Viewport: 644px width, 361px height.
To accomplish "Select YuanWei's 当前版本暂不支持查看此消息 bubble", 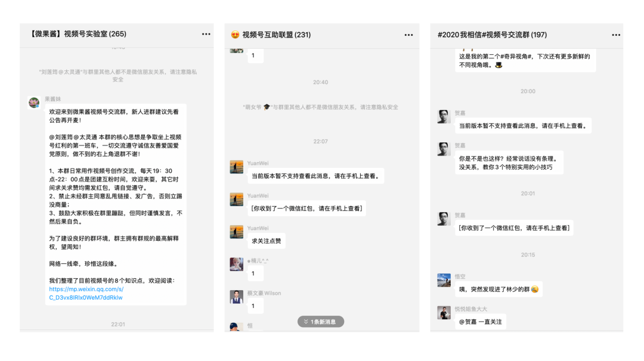I will coord(315,176).
